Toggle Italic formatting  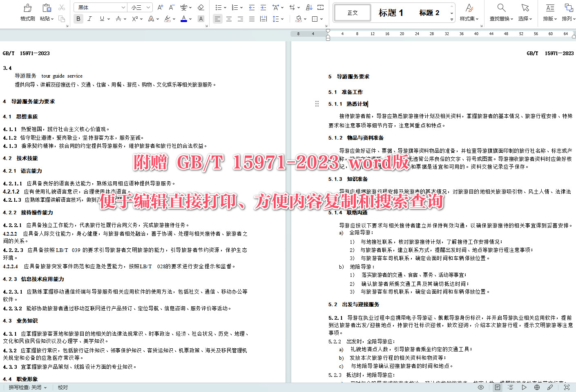pos(89,19)
